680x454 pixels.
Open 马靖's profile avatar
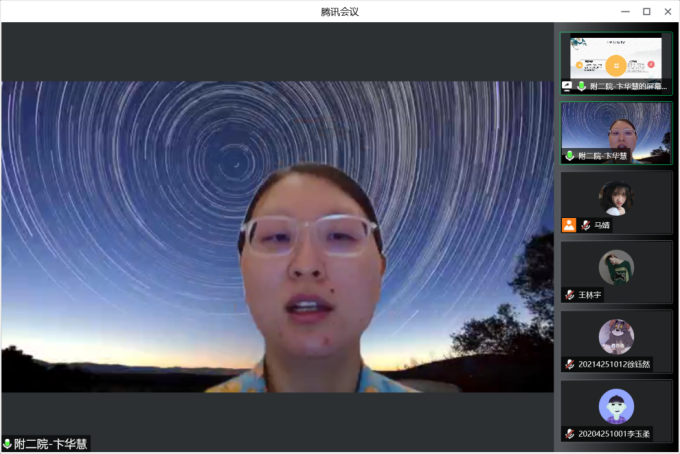616,197
